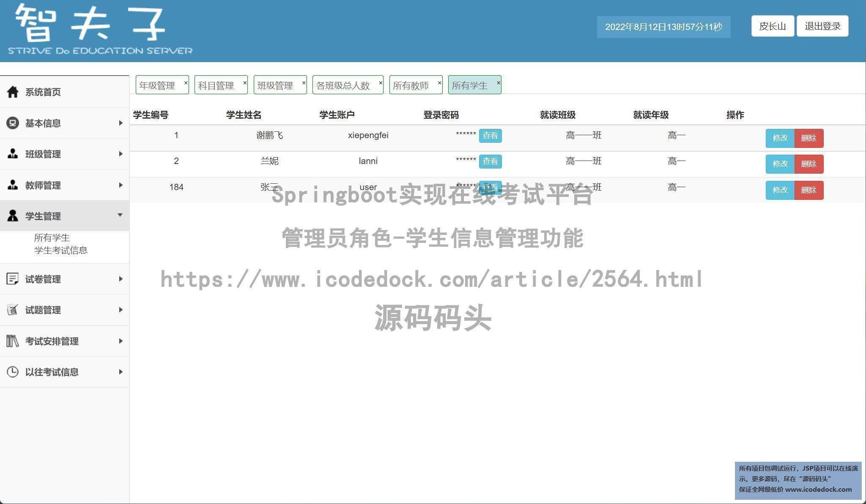The image size is (866, 504).
Task: Delete student 兰妮 with 删除 button
Action: (x=808, y=164)
